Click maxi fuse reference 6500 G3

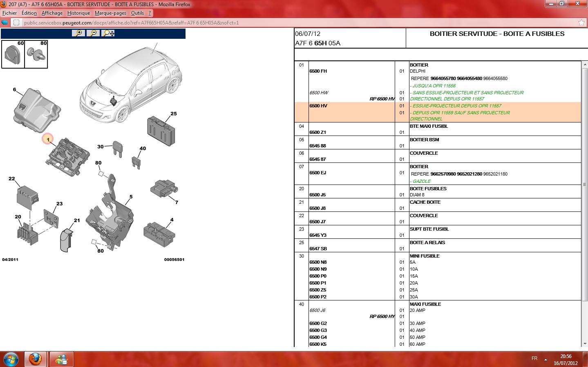click(318, 330)
